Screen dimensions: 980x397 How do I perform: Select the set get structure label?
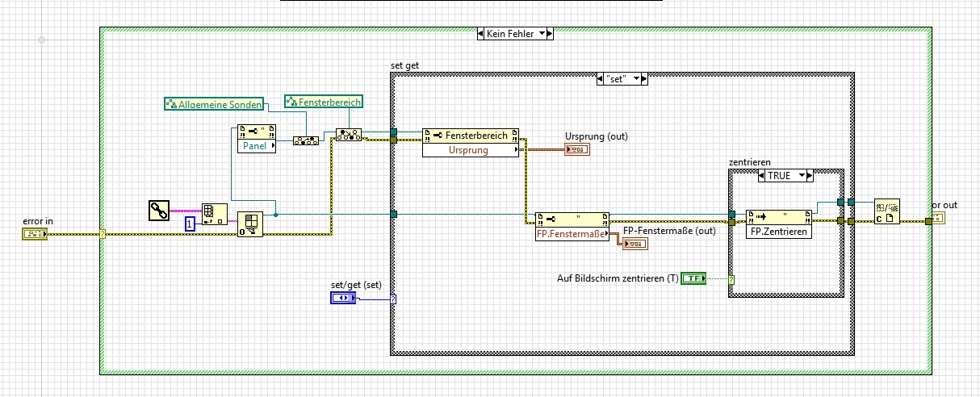coord(404,65)
